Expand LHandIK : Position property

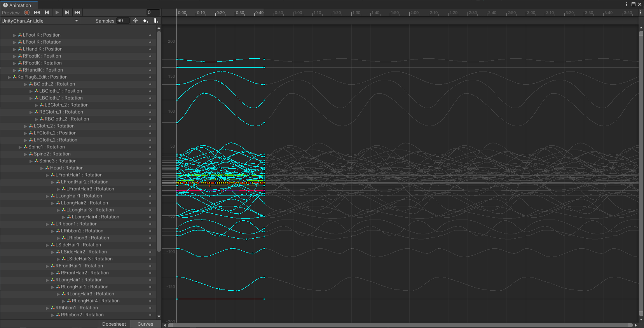click(x=15, y=49)
